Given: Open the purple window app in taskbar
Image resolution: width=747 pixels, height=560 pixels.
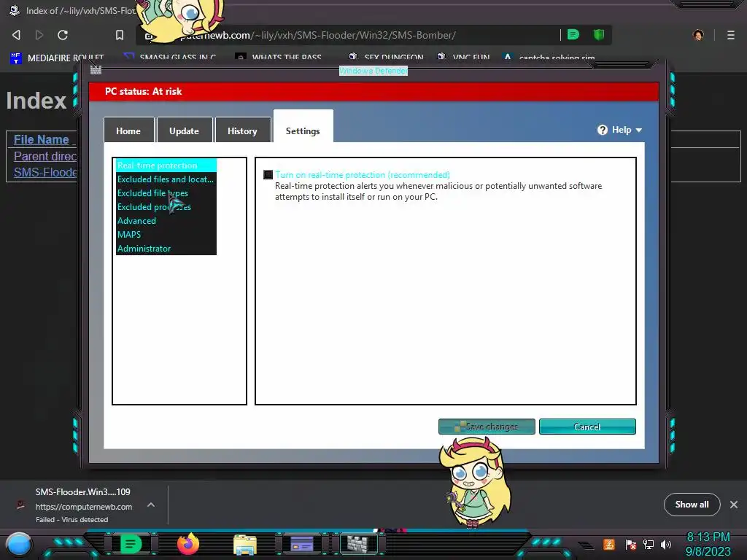Looking at the screenshot, I should (x=302, y=544).
